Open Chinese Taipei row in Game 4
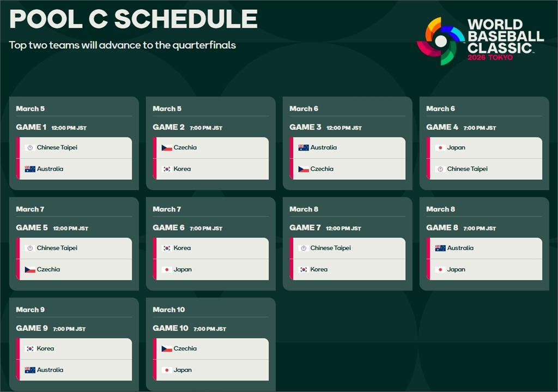Viewport: 558px width, 392px height. [486, 169]
